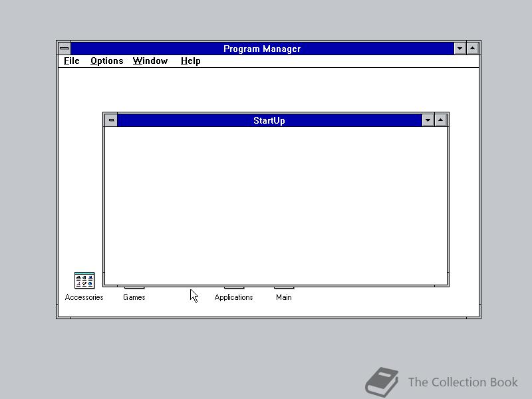
Task: Open the Window menu
Action: tap(150, 61)
